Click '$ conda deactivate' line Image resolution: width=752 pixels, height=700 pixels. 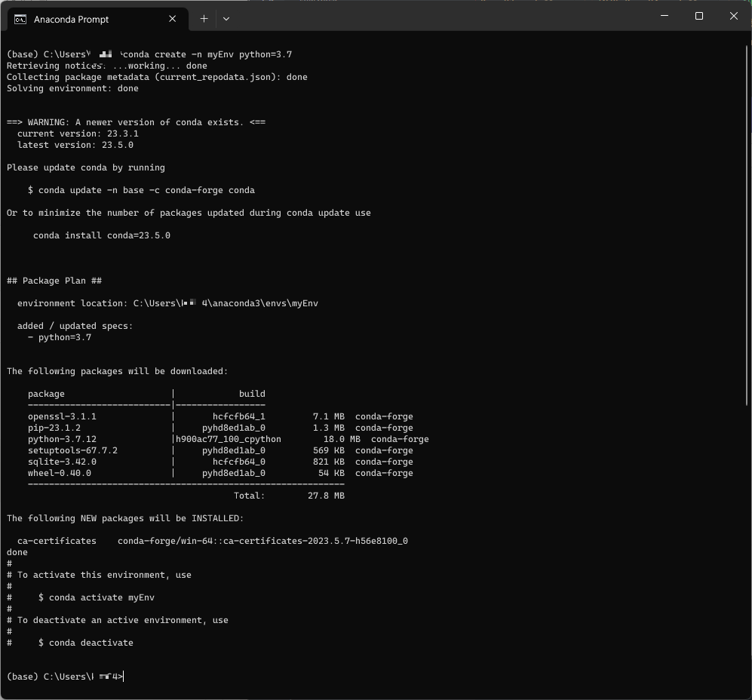click(x=86, y=643)
